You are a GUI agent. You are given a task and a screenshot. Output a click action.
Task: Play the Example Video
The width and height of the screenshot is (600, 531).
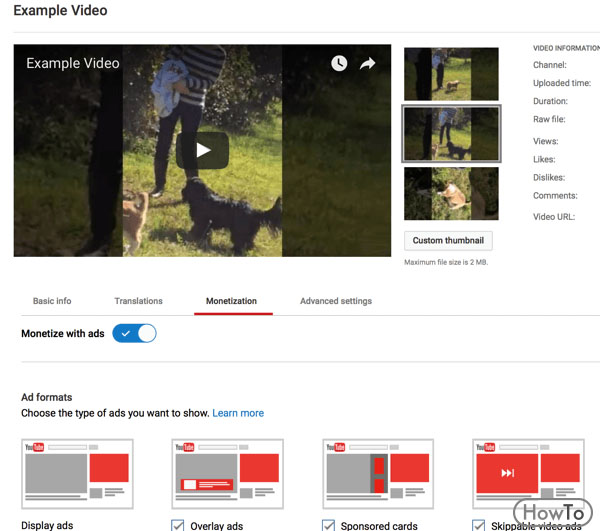tap(202, 150)
